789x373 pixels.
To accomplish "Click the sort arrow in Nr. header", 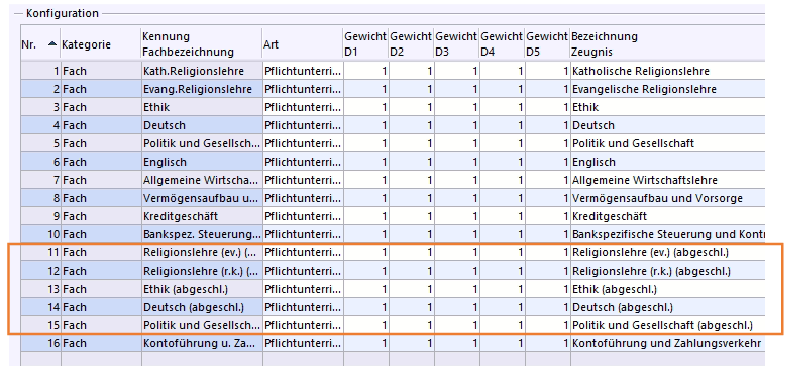I will coord(52,44).
